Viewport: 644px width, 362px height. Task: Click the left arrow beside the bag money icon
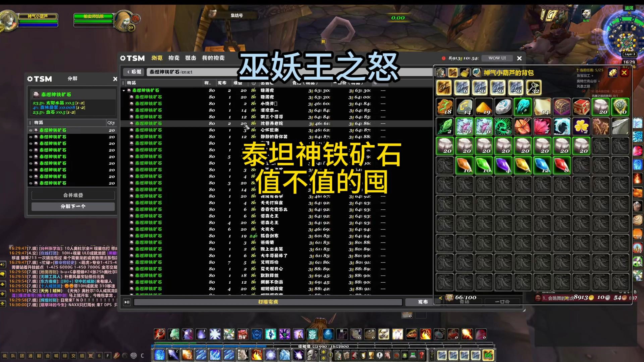[x=441, y=298]
